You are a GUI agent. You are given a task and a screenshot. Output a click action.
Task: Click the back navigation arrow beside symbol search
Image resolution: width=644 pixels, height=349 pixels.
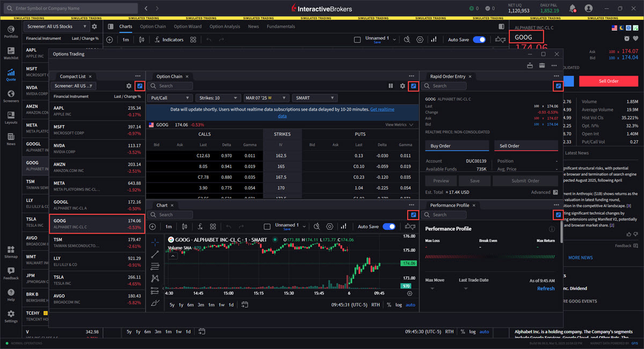pos(147,9)
